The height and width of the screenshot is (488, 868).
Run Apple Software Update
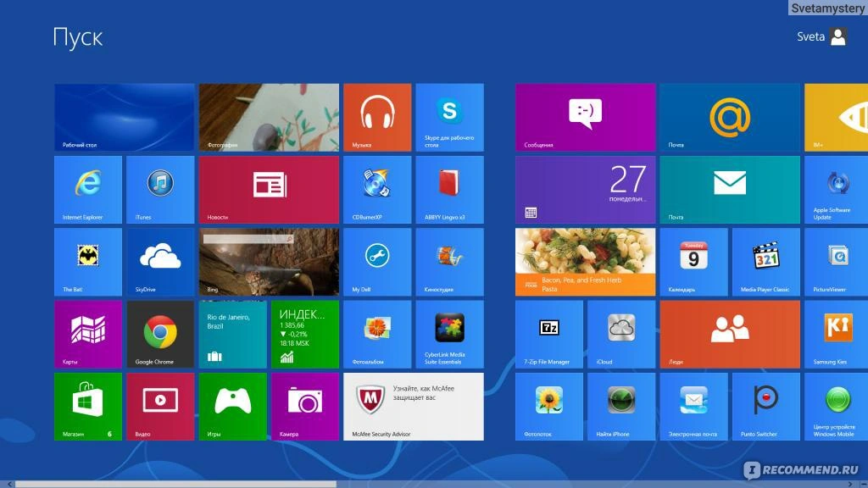[837, 189]
